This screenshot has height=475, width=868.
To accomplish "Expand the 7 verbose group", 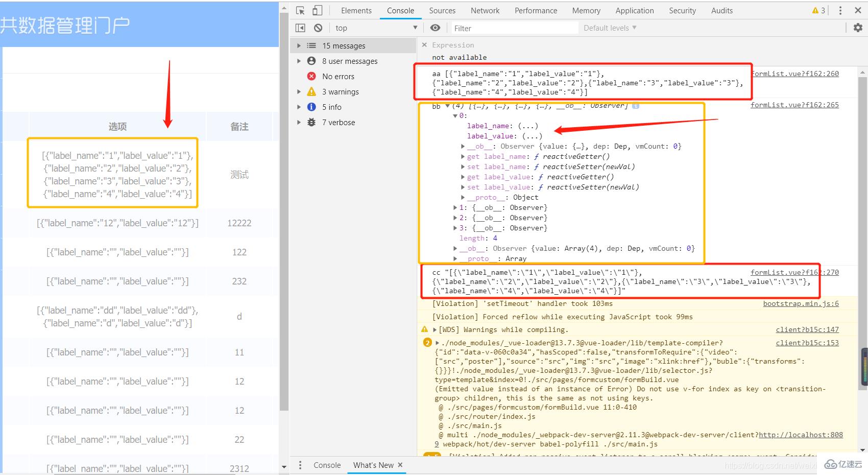I will (x=299, y=122).
